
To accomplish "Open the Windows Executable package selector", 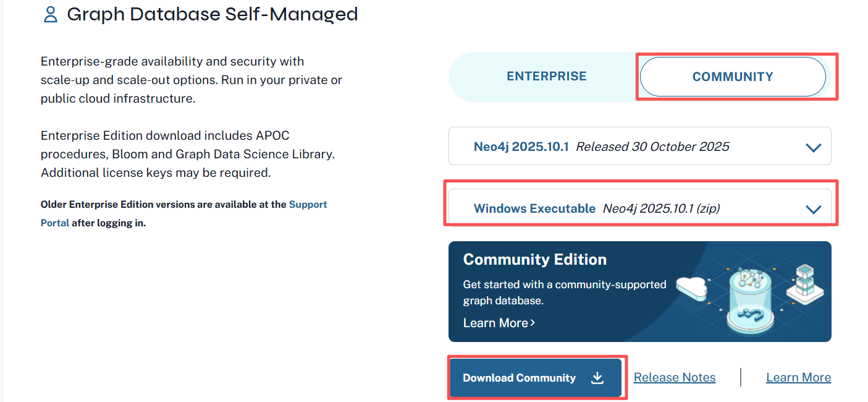I will click(640, 208).
